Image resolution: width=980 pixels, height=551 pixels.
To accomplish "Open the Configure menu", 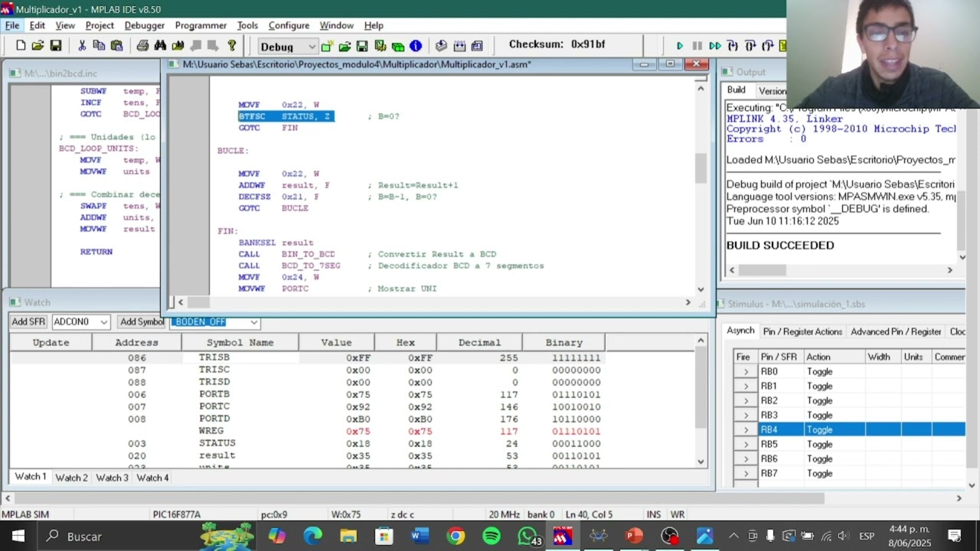I will [x=289, y=25].
